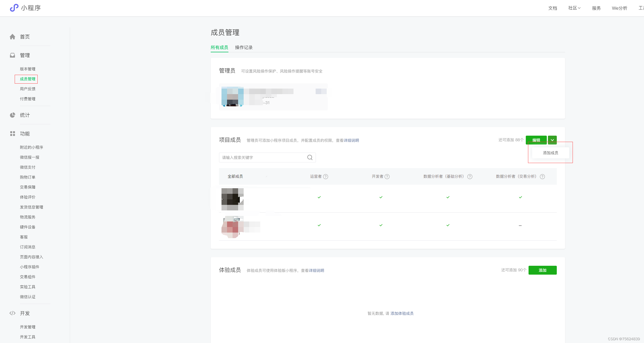Click help icon next to 运营者
Screen dimensions: 644x343
pos(326,177)
